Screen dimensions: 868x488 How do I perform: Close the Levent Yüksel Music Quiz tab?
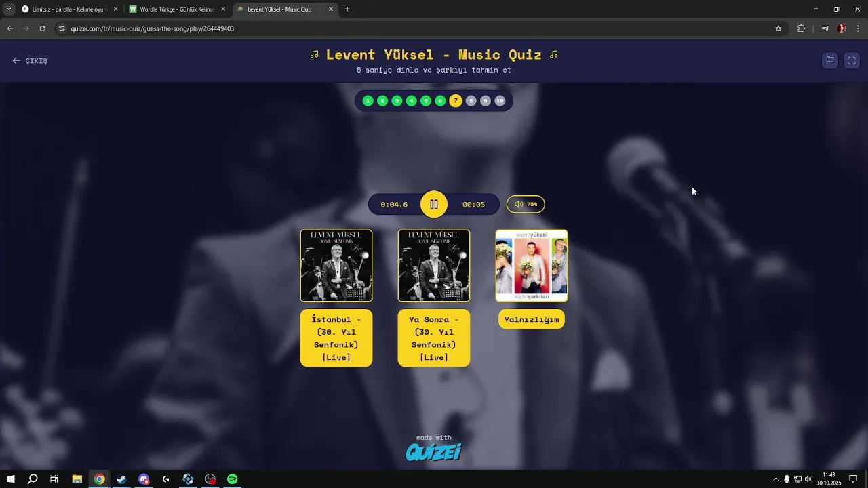[331, 9]
